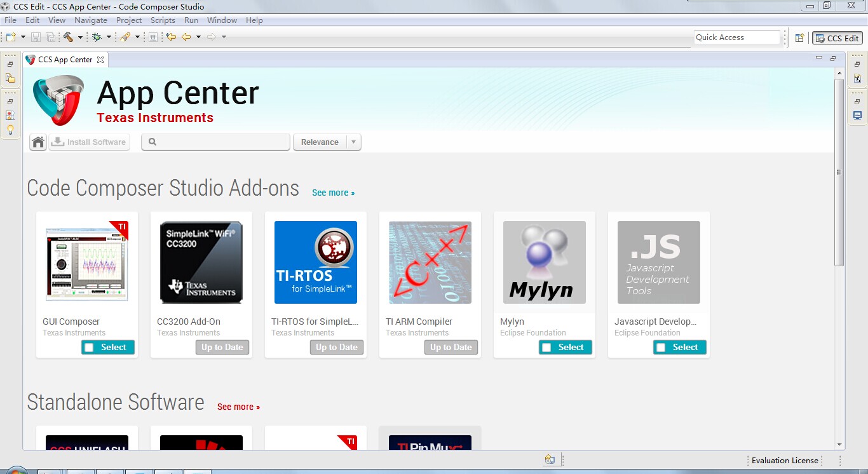Go to App Center Home icon
This screenshot has width=868, height=474.
(38, 142)
